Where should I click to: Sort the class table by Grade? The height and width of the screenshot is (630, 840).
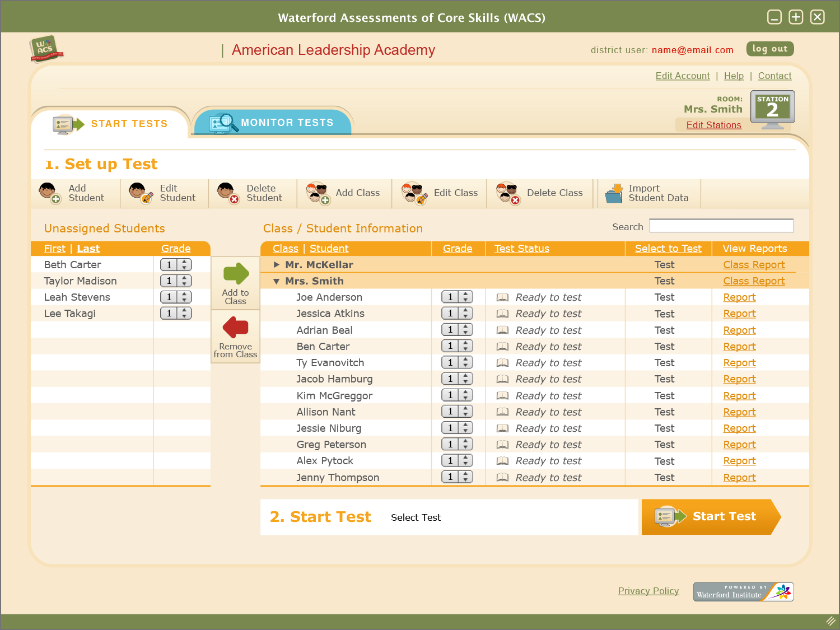click(458, 249)
